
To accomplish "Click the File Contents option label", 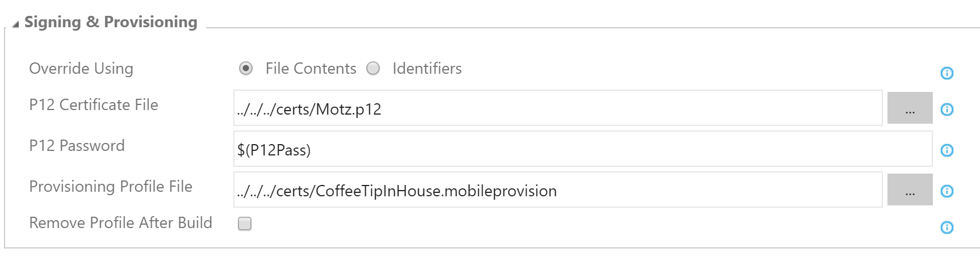I will 311,69.
